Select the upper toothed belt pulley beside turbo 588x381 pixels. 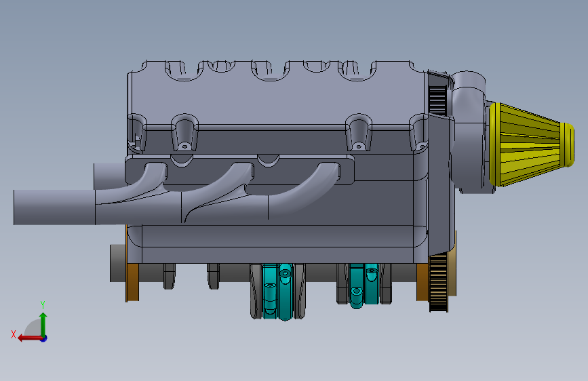[x=437, y=100]
